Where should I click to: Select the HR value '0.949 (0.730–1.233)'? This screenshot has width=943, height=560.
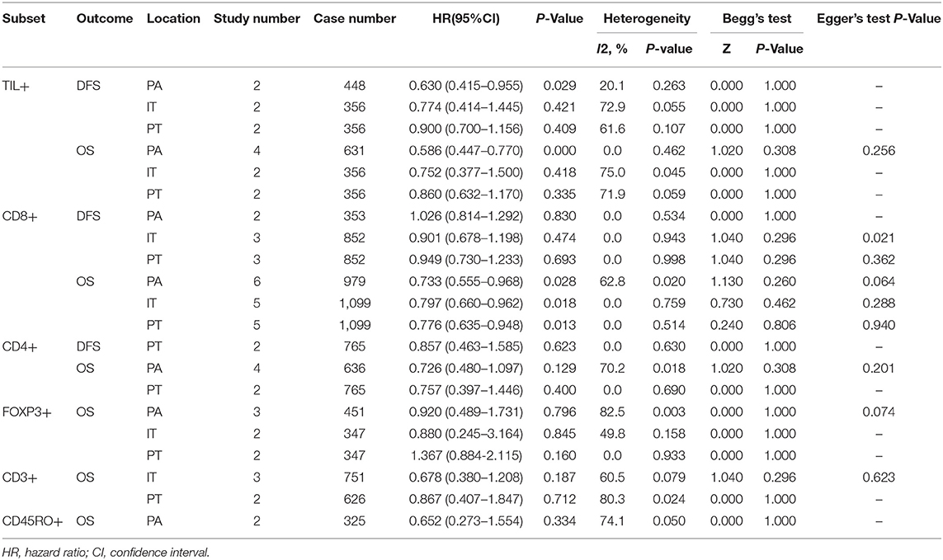point(466,260)
